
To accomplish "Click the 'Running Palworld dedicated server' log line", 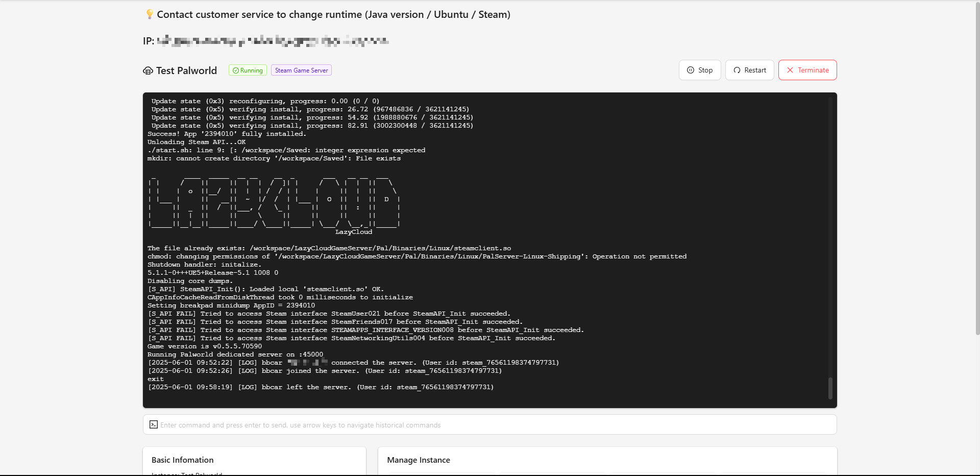I will (235, 354).
